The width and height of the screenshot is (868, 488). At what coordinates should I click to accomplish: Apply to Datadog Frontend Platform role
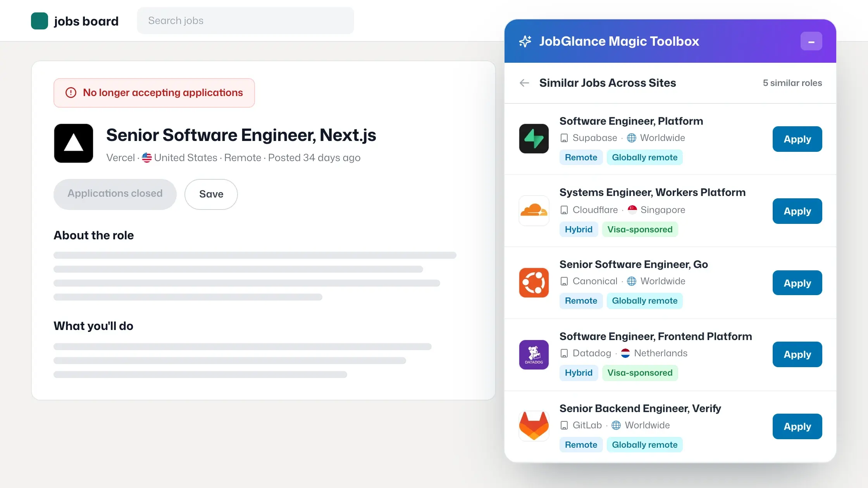point(797,354)
